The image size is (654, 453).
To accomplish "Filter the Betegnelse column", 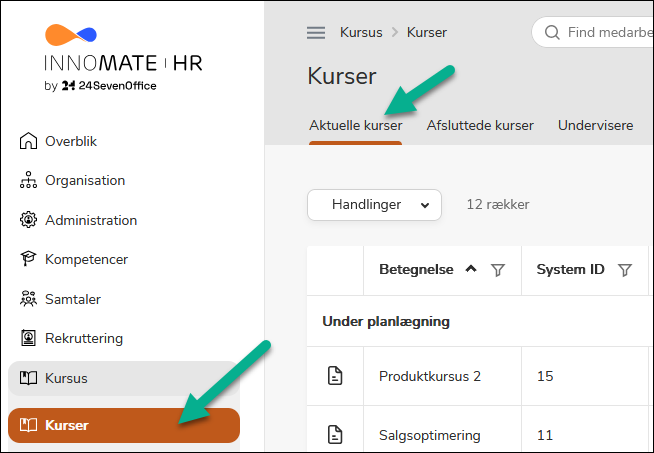I will tap(498, 270).
